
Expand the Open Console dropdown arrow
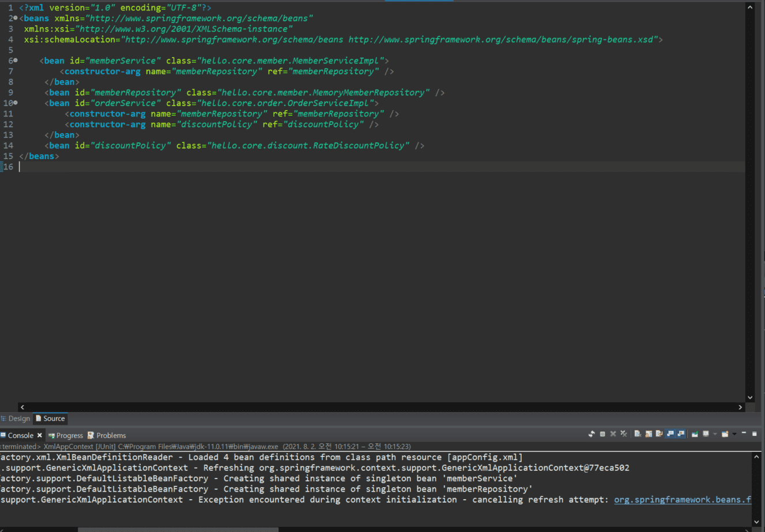click(734, 434)
